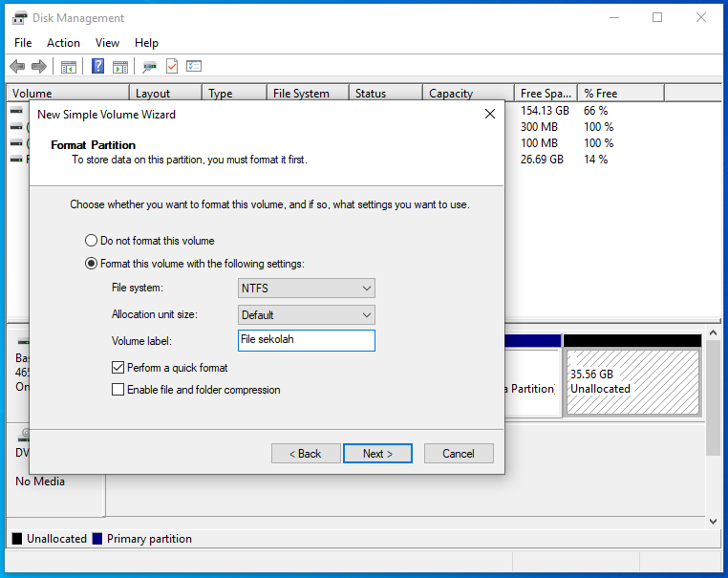Click Show/Hide Action Pane toolbar icon
This screenshot has width=728, height=578.
[x=120, y=66]
